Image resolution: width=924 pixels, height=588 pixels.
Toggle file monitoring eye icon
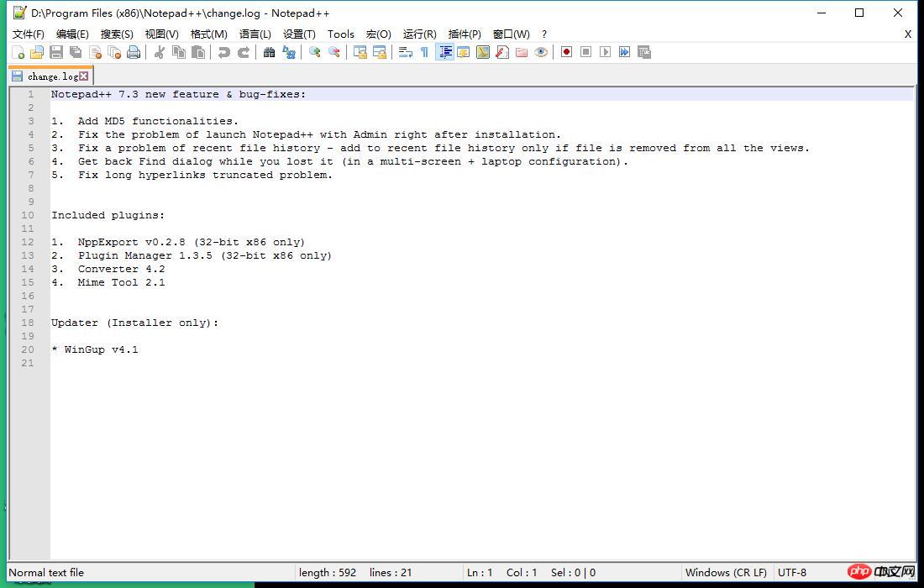pos(541,52)
